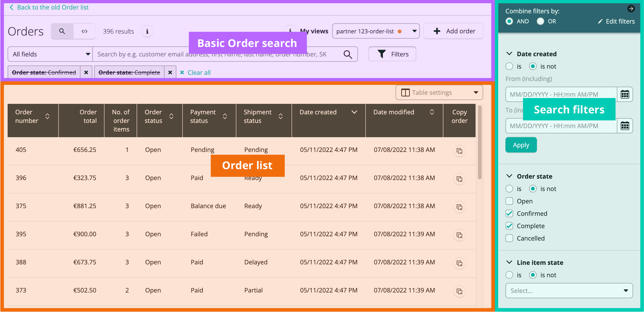Viewport: 644px width, 312px height.
Task: Select OR to combine filters
Action: [x=540, y=21]
